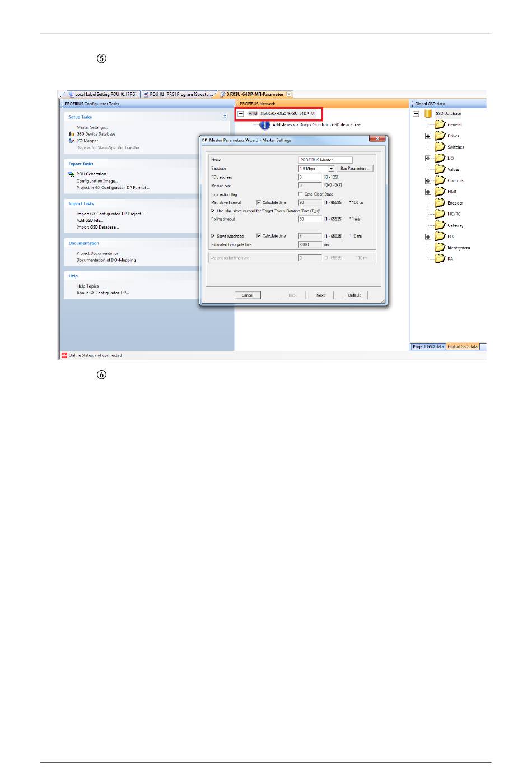This screenshot has height=778, width=532.
Task: Click the I/O Mapper icon
Action: 71,141
